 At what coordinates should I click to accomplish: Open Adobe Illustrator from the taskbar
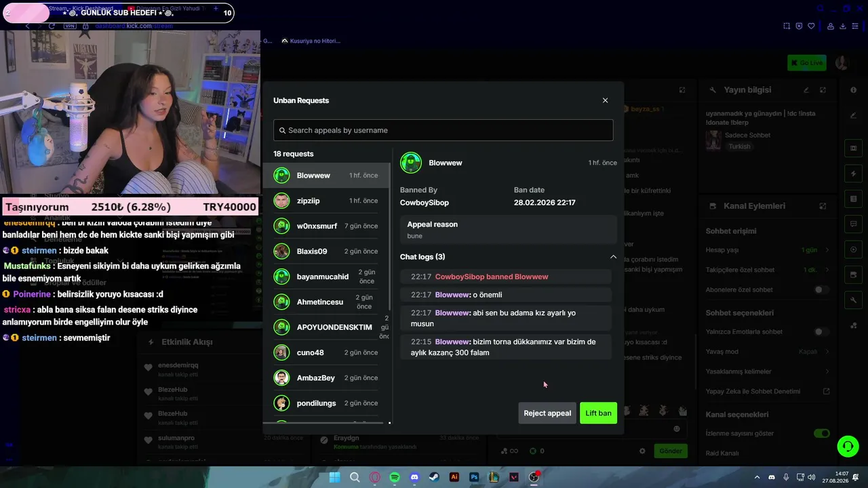pyautogui.click(x=454, y=477)
